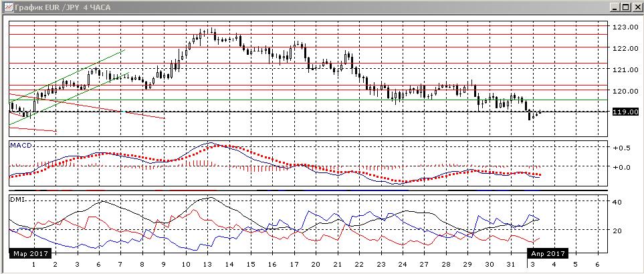Screen dimensions: 644x274
Task: Click the highlighted 119.00 current price marker
Action: click(625, 112)
